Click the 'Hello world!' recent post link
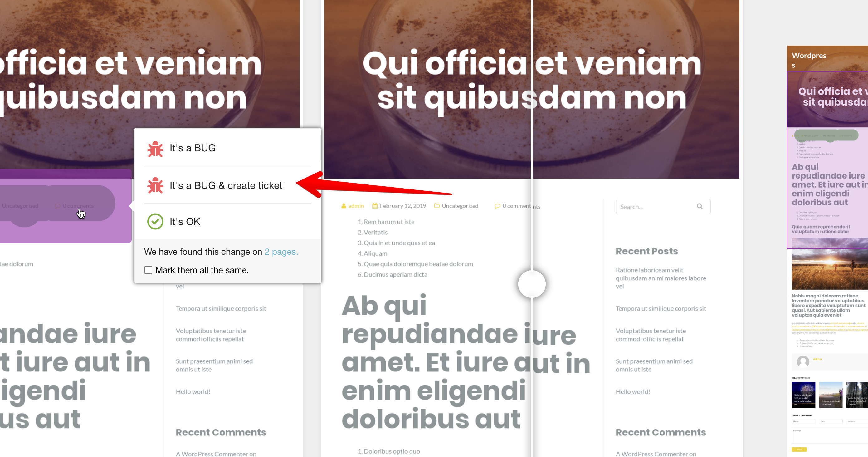The width and height of the screenshot is (868, 457). coord(633,391)
